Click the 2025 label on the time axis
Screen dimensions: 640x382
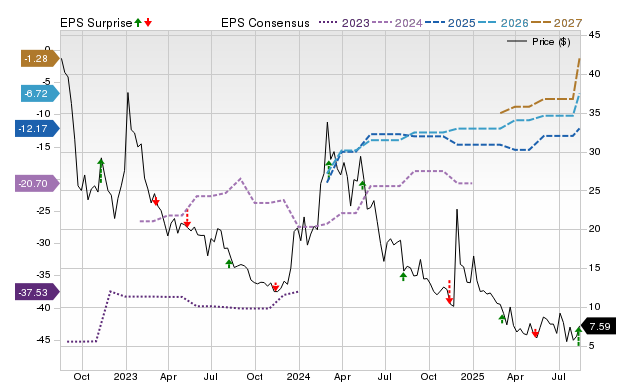click(472, 376)
